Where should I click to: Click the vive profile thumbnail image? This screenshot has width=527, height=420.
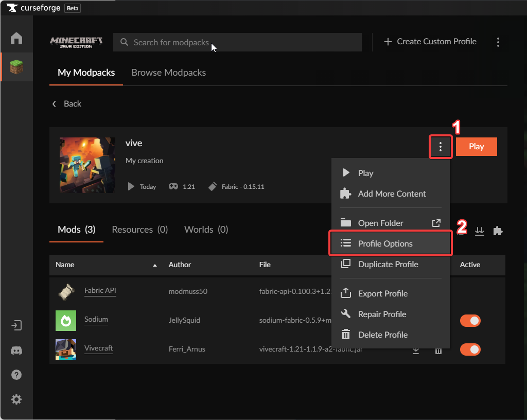click(x=87, y=165)
